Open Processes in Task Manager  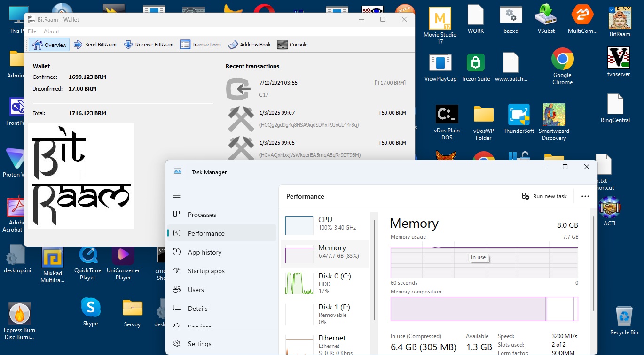(222, 215)
